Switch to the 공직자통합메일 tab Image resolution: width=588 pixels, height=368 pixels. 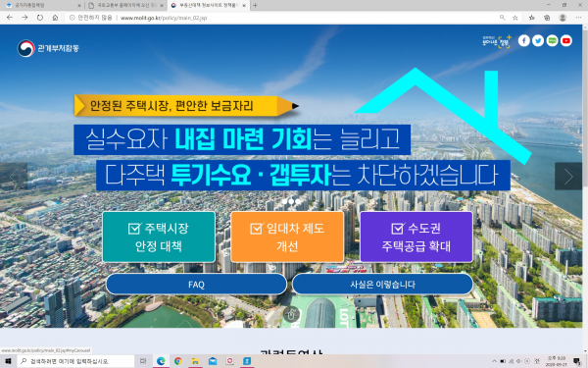42,6
